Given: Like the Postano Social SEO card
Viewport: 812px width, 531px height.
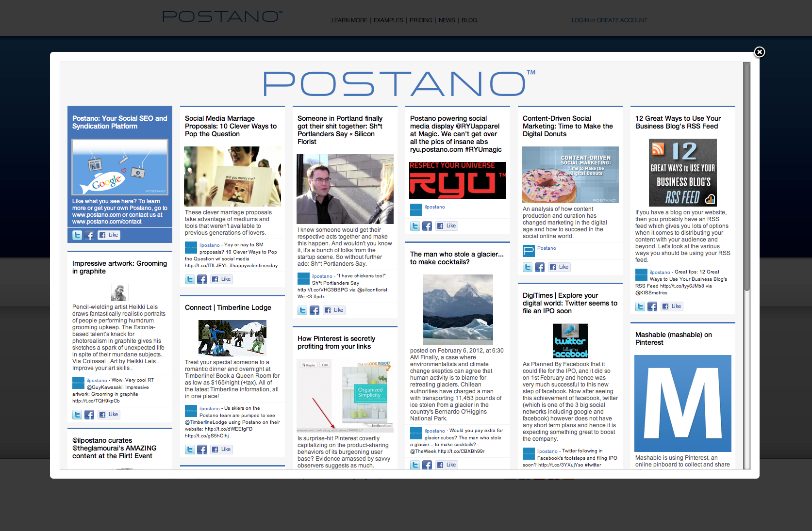Looking at the screenshot, I should pyautogui.click(x=109, y=235).
